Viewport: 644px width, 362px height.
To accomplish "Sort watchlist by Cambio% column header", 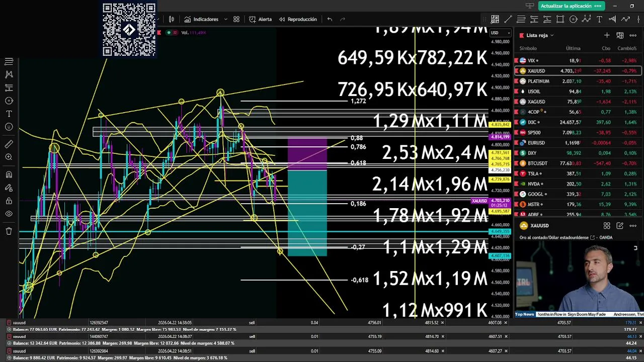I will click(x=627, y=48).
